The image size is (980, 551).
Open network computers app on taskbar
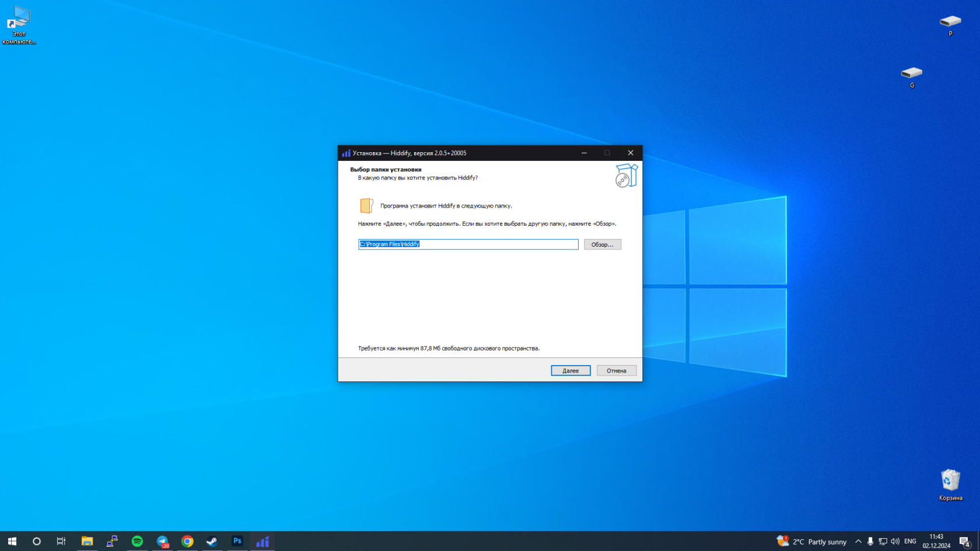(112, 541)
